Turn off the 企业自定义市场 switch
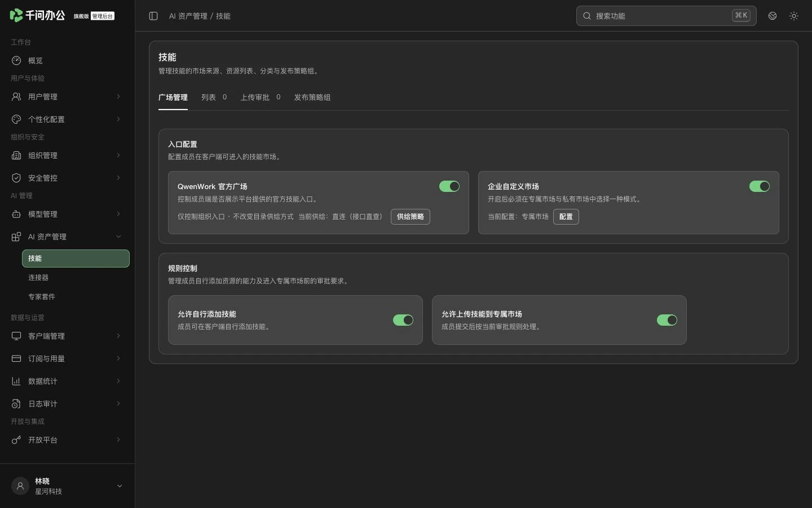The height and width of the screenshot is (508, 812). pyautogui.click(x=760, y=186)
